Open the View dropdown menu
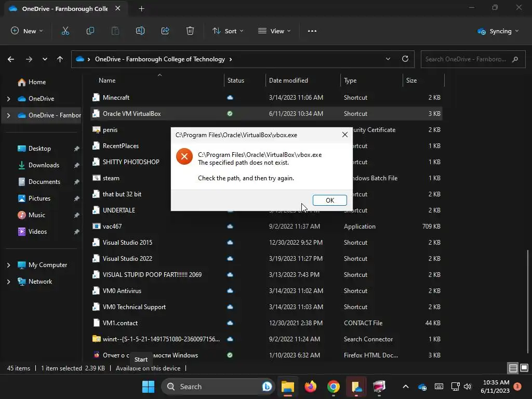The height and width of the screenshot is (399, 532). tap(274, 31)
